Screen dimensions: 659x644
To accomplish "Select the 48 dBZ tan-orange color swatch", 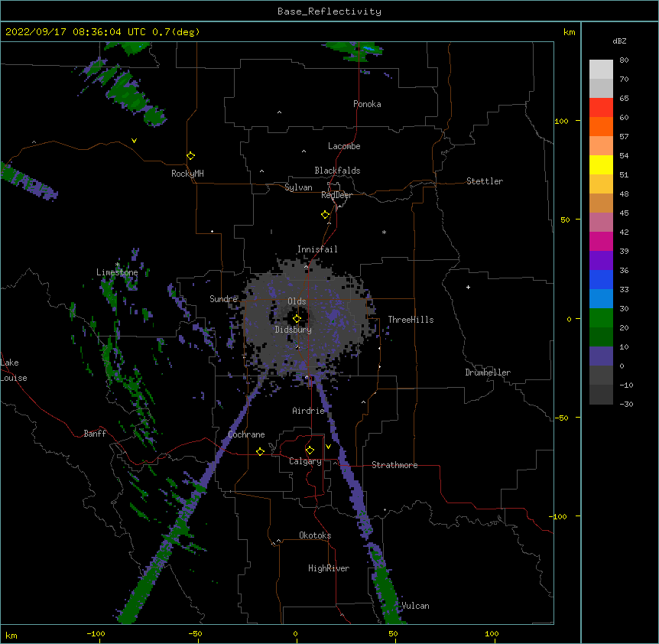I will coord(601,203).
